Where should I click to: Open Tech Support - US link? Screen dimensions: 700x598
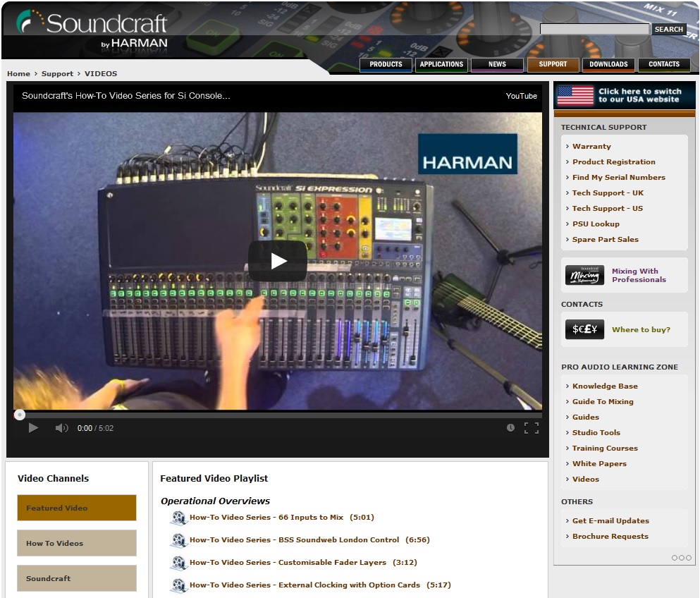point(608,209)
